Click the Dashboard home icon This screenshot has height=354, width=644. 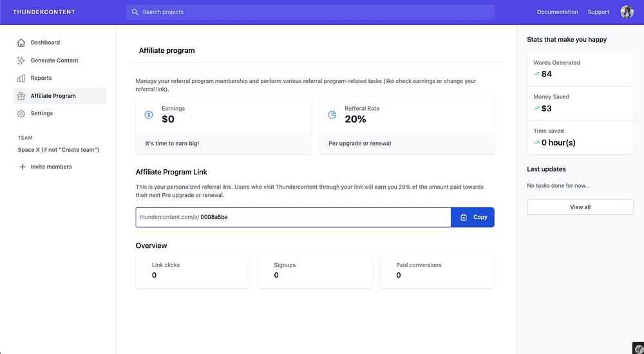(x=21, y=42)
